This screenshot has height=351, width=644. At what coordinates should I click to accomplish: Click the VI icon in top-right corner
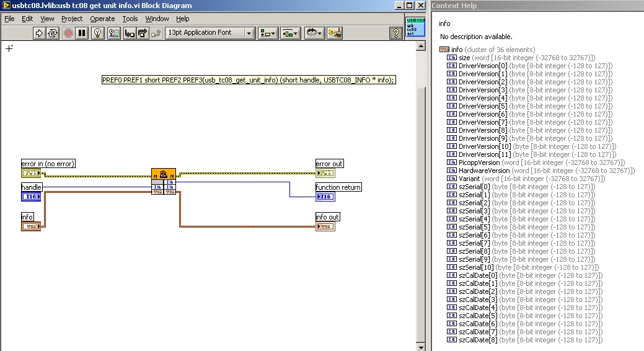pos(414,27)
